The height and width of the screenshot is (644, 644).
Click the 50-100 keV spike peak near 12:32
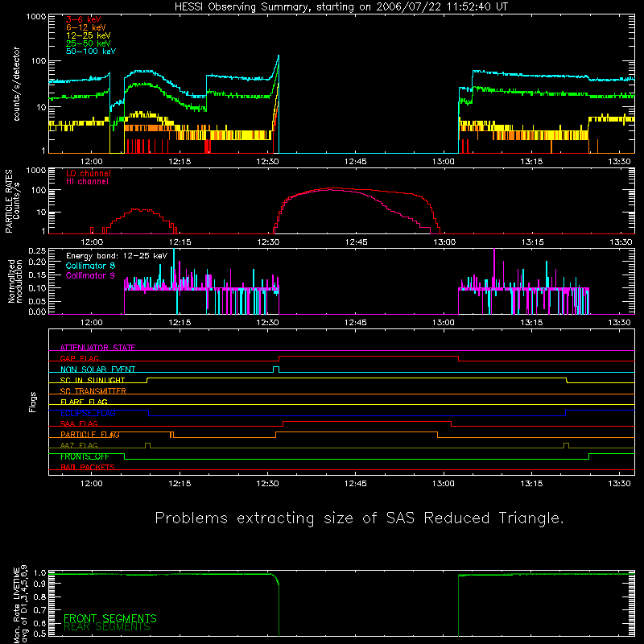tap(279, 56)
